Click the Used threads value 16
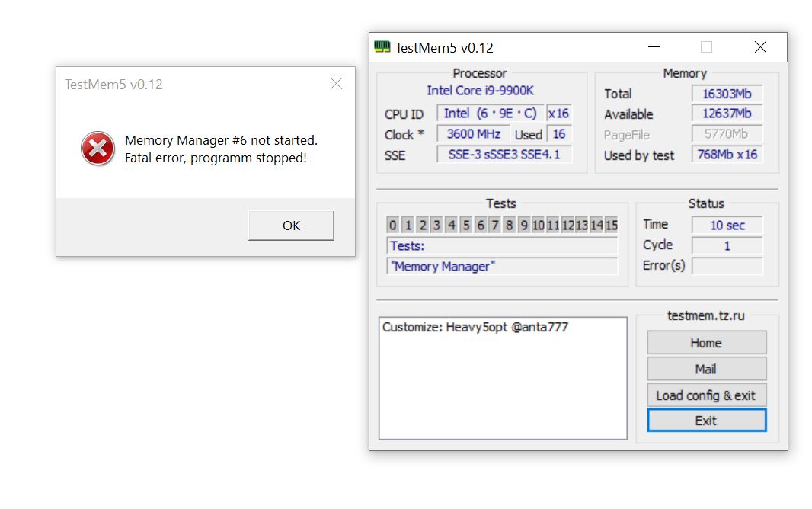This screenshot has width=812, height=509. click(x=559, y=134)
